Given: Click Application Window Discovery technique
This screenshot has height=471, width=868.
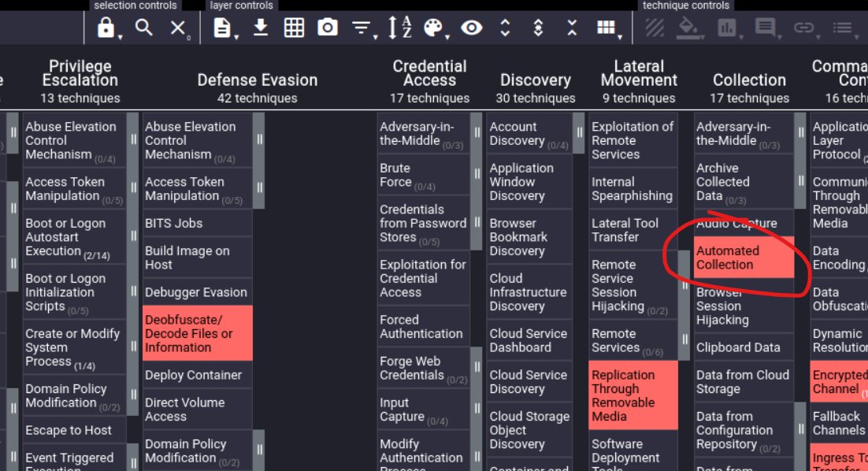Looking at the screenshot, I should click(x=529, y=181).
